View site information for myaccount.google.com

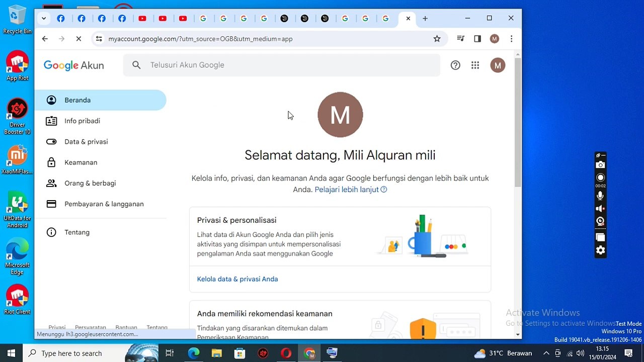99,39
